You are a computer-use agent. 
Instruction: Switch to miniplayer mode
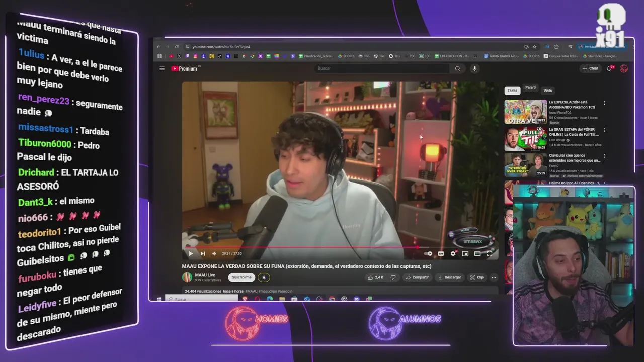coord(465,253)
